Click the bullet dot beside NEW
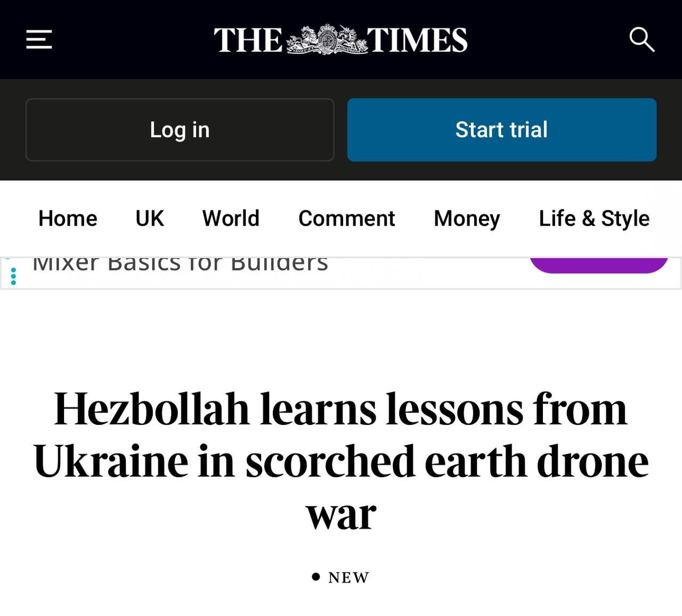This screenshot has height=616, width=682. (316, 577)
